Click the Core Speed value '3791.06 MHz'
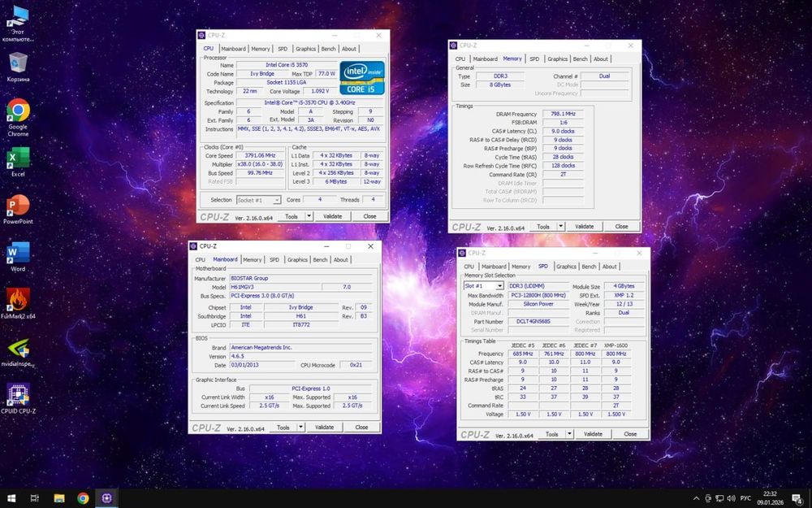812x508 pixels. [x=260, y=155]
